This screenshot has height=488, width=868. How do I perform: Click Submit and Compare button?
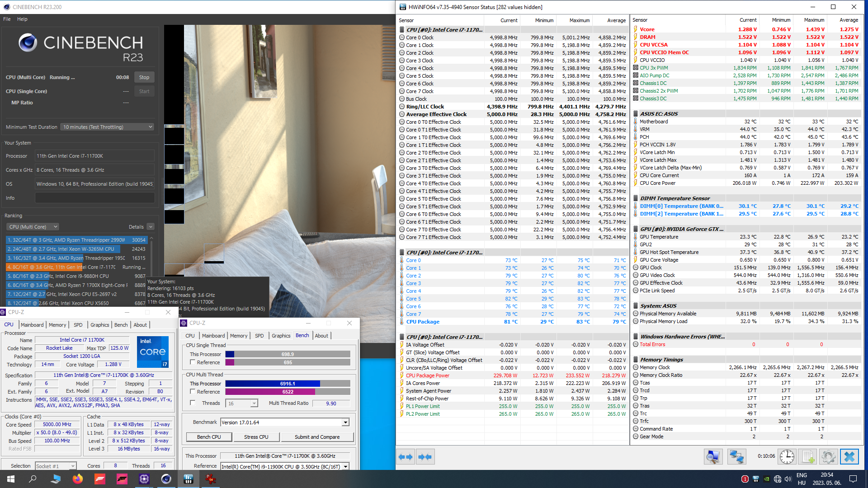317,437
